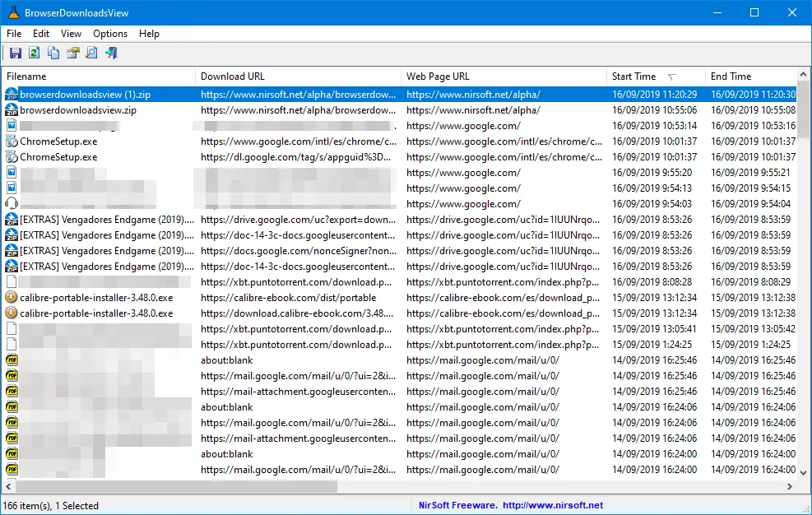Click Web Page URL https://www.google.com/ at 9:54:13
812x515 pixels.
tap(463, 188)
